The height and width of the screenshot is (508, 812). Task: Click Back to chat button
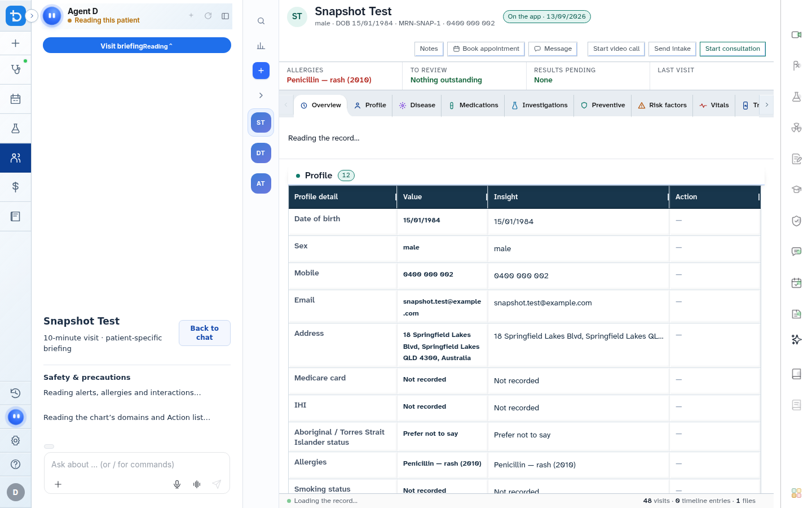pyautogui.click(x=205, y=333)
